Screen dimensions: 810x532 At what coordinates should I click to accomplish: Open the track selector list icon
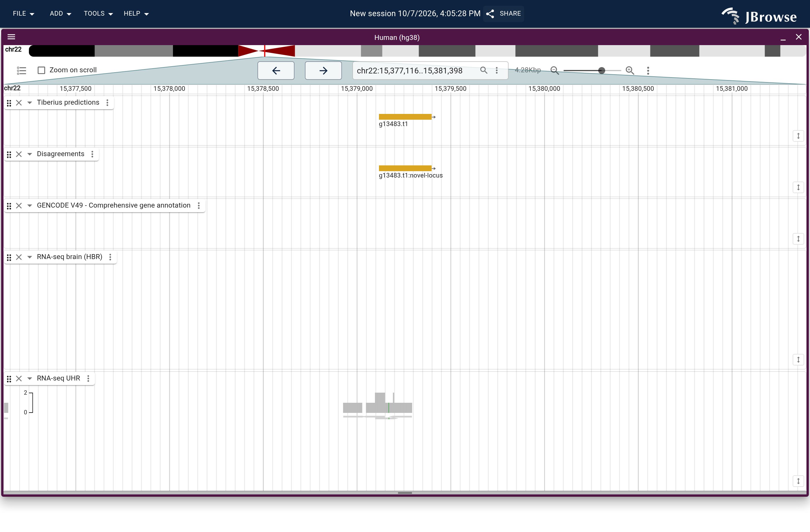21,71
